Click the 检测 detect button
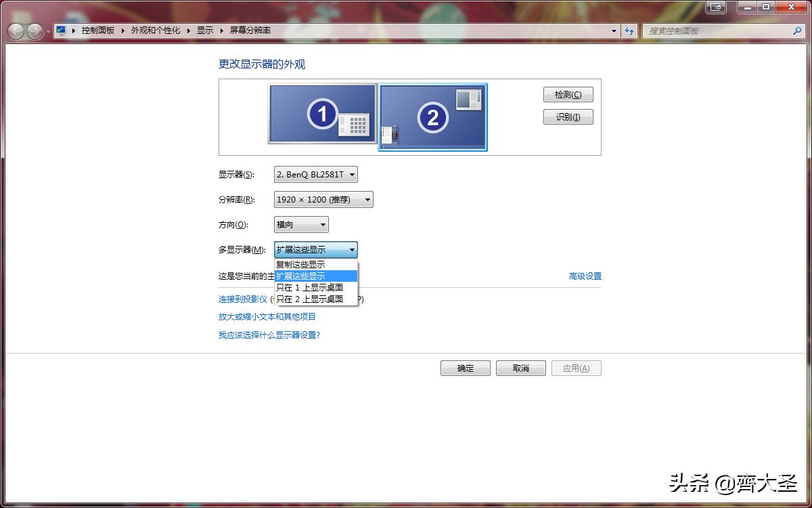812x508 pixels. coord(568,94)
